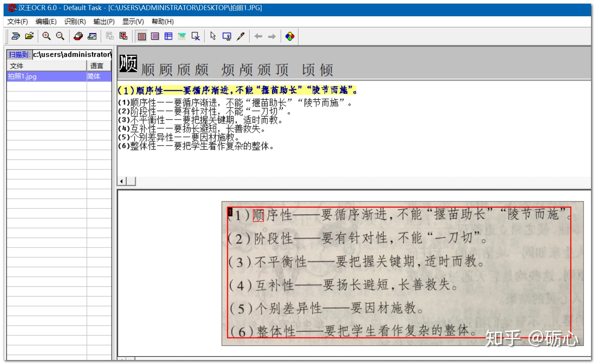Click the red region cancel icon

(124, 36)
